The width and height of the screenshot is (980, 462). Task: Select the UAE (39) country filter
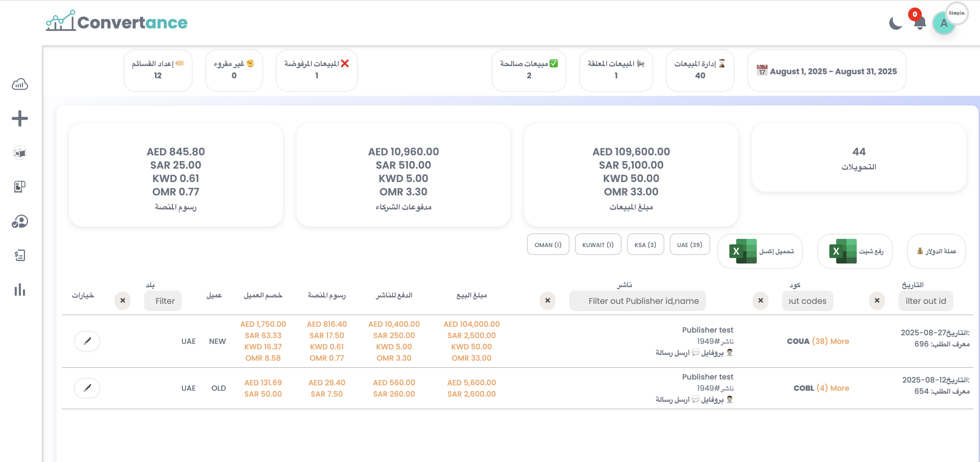click(x=689, y=245)
